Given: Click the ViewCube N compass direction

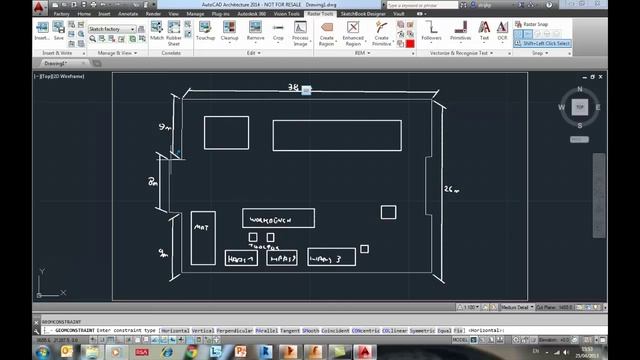Looking at the screenshot, I should point(580,89).
